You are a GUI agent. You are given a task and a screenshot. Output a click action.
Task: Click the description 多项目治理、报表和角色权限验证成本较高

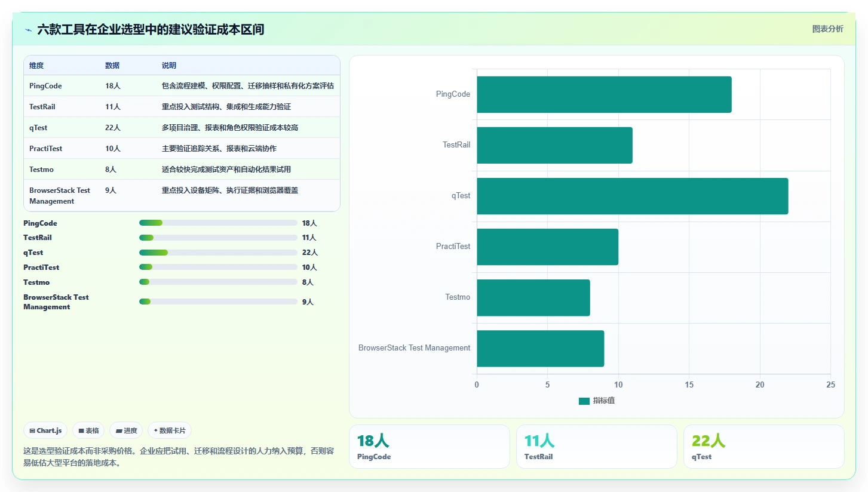click(x=230, y=128)
